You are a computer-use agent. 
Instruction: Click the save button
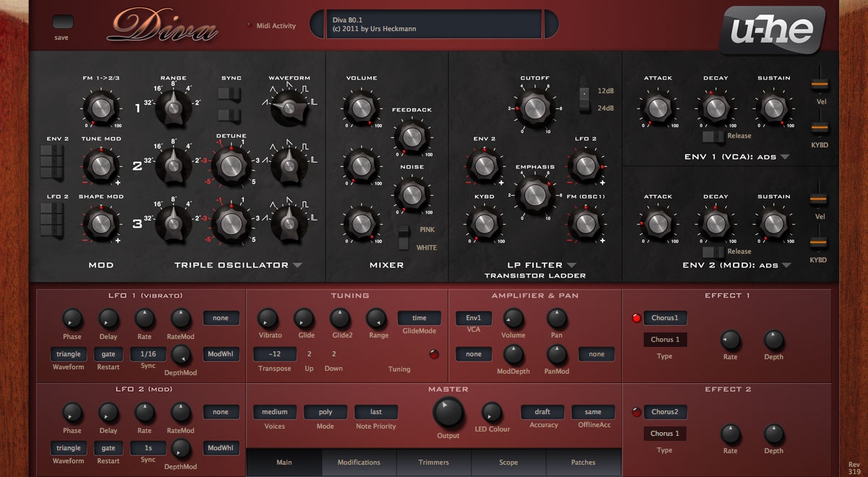click(62, 22)
